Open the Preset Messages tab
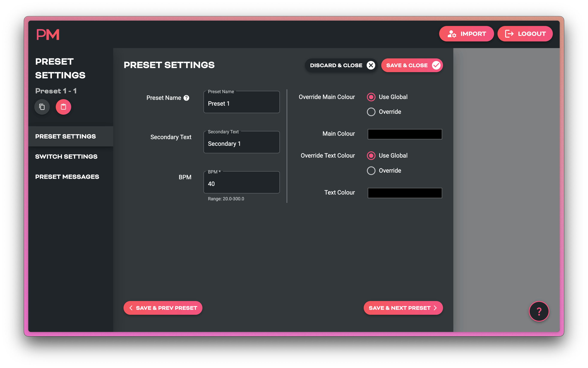588x368 pixels. point(67,176)
